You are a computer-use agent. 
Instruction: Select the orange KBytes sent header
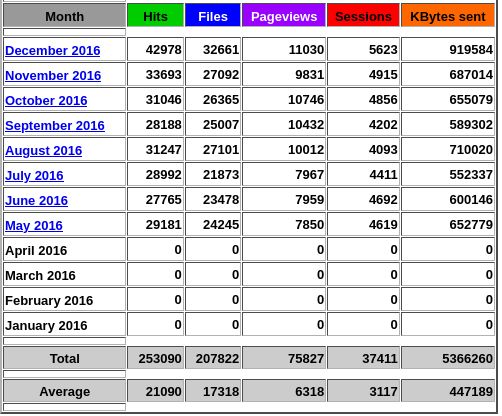pyautogui.click(x=448, y=15)
